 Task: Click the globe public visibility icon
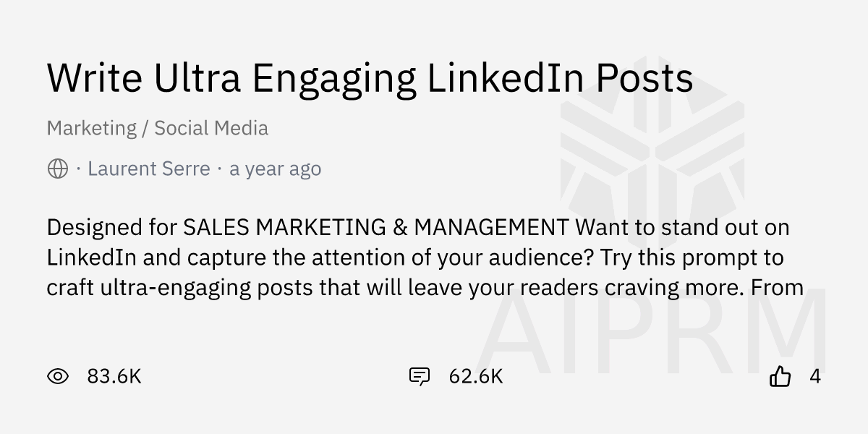click(x=57, y=169)
